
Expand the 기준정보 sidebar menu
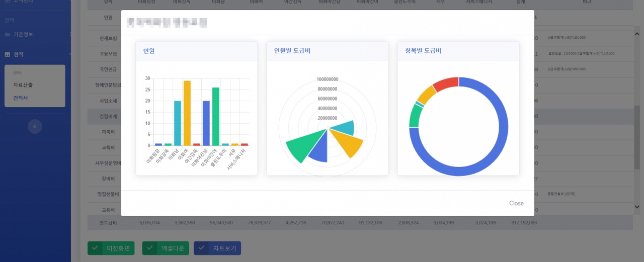tap(35, 34)
